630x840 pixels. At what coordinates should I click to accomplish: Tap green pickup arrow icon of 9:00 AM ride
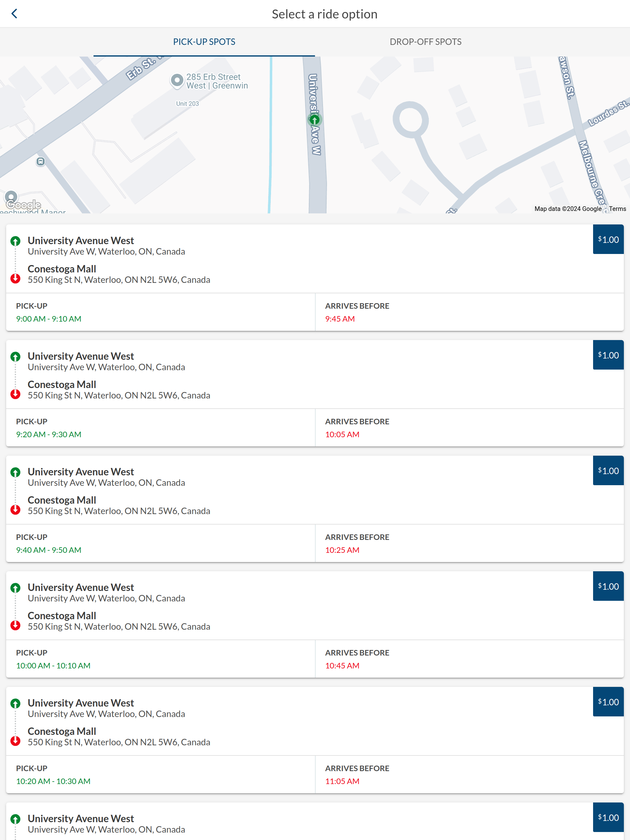pos(15,241)
